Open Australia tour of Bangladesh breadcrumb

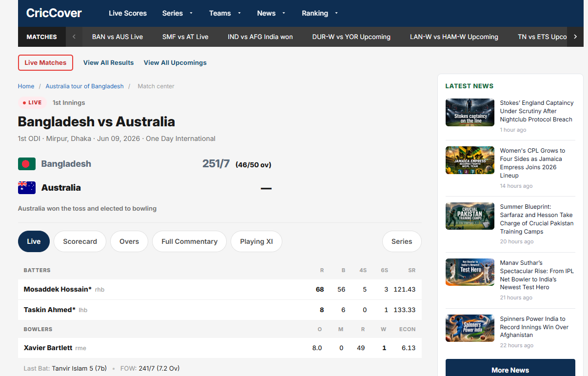pyautogui.click(x=84, y=86)
